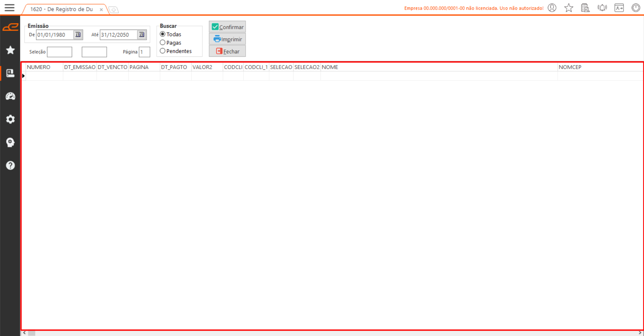This screenshot has height=336, width=644.
Task: Select the Todas radio option
Action: (x=163, y=34)
